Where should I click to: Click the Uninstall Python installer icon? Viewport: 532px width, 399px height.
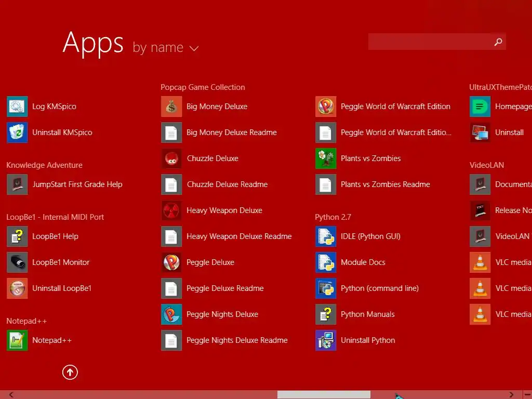tap(326, 340)
